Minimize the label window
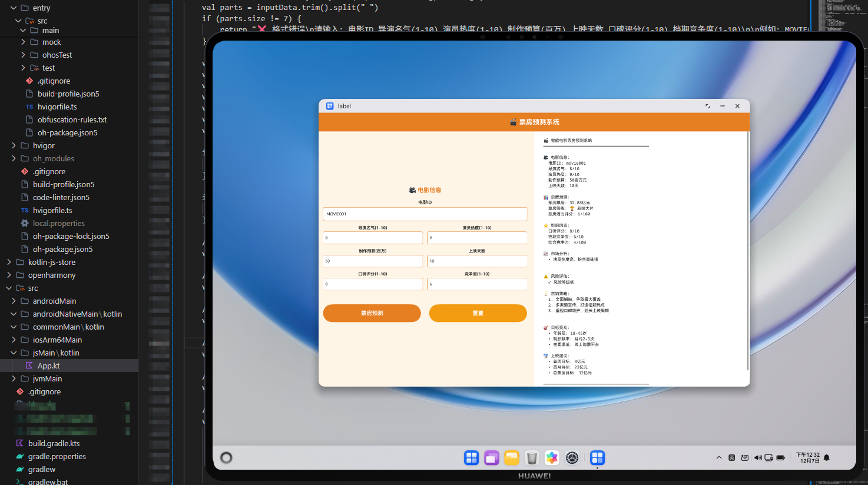 (723, 106)
